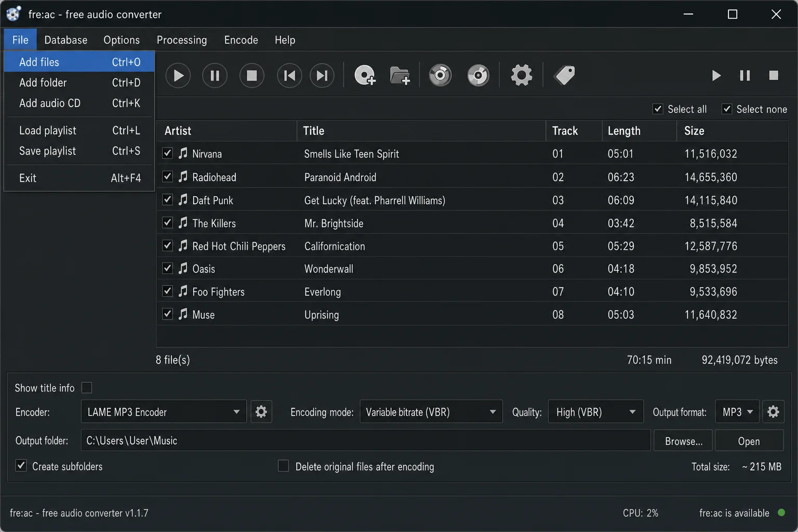Stop encoding with the small square icon

tap(774, 76)
